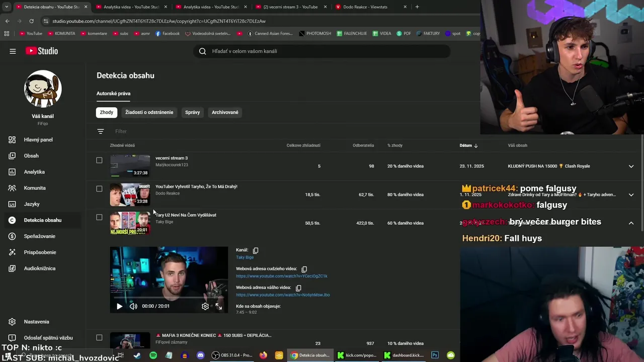Enter fullscreen on the video preview
This screenshot has width=644, height=362.
pyautogui.click(x=219, y=306)
